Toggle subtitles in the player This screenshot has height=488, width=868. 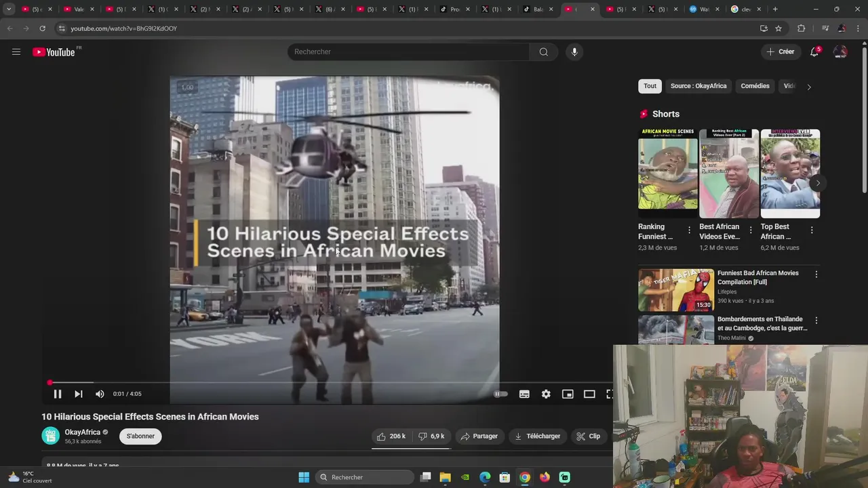click(524, 394)
